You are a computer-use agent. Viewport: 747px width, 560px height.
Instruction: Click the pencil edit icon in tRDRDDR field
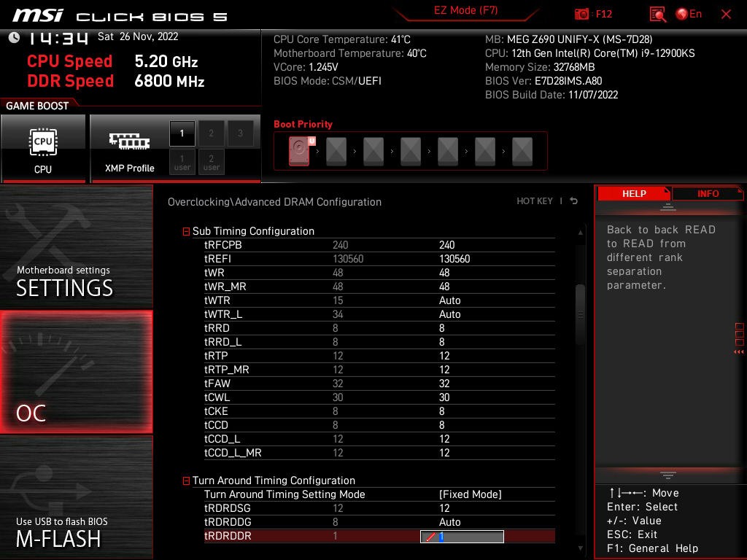pos(430,537)
